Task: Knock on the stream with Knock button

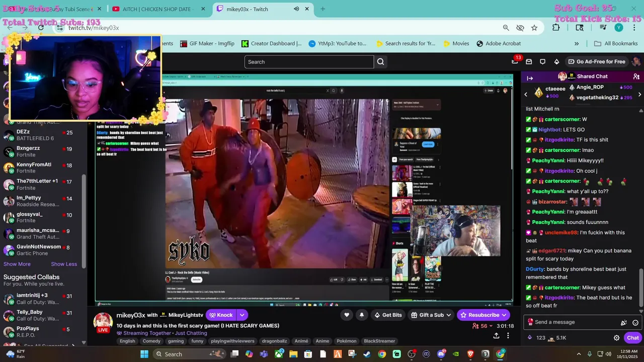Action: click(221, 315)
